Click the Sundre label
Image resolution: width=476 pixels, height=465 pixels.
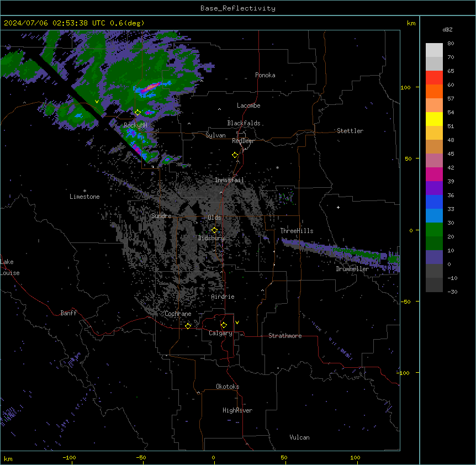[161, 216]
